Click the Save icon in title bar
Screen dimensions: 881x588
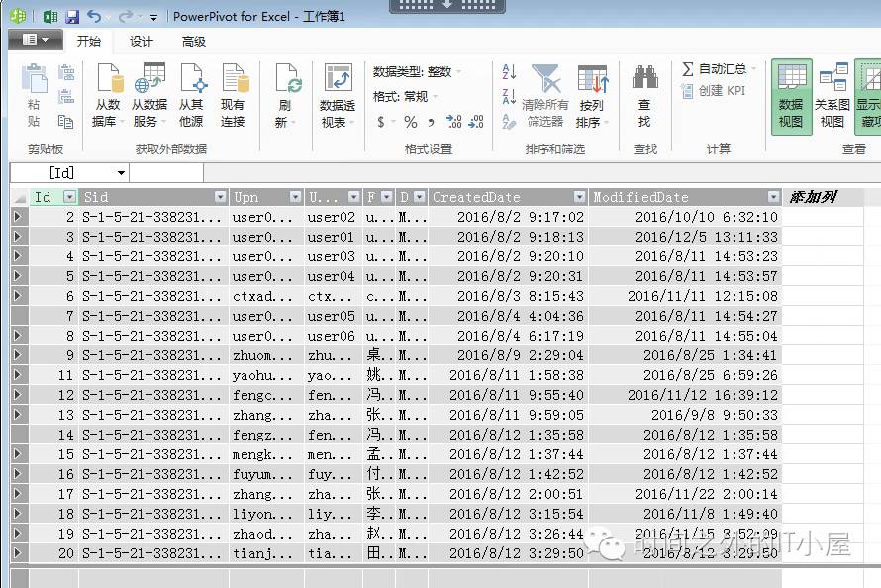72,16
